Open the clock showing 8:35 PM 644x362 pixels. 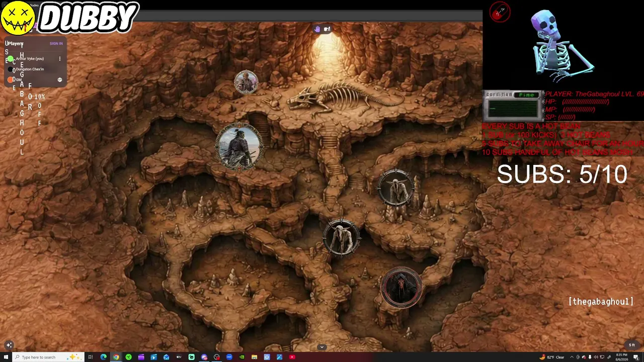pos(623,357)
